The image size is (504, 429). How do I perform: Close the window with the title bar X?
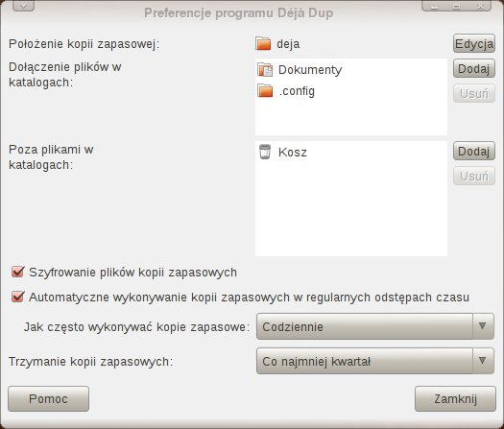480,6
